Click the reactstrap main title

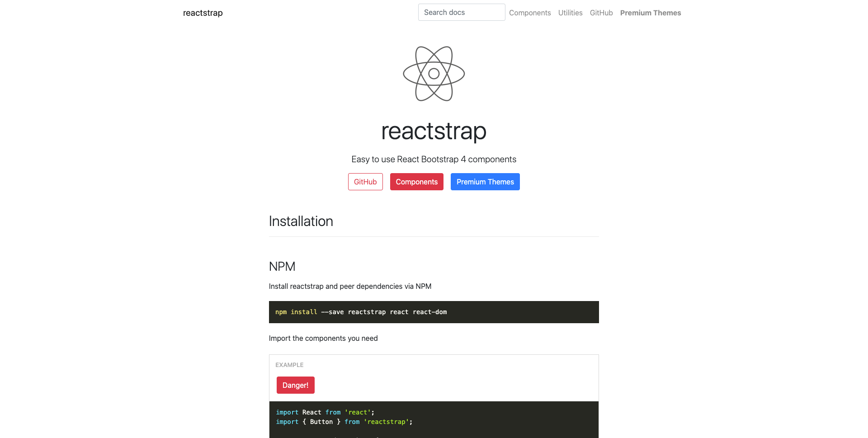tap(433, 132)
